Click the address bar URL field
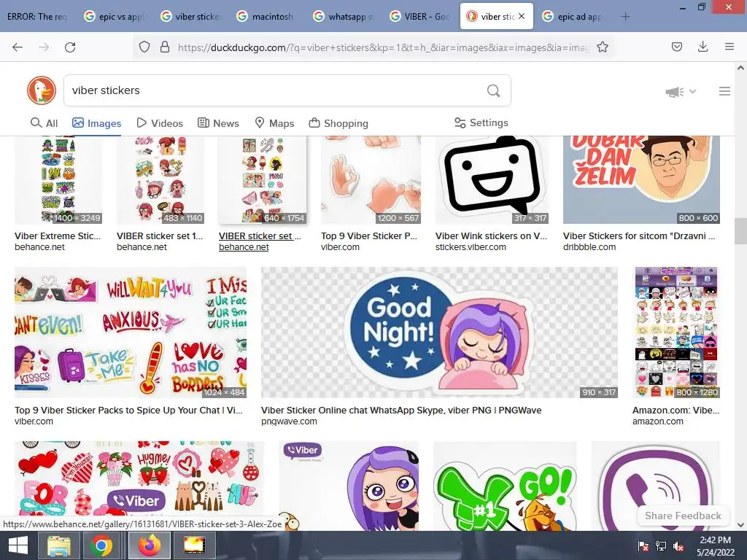This screenshot has width=747, height=560. 384,47
